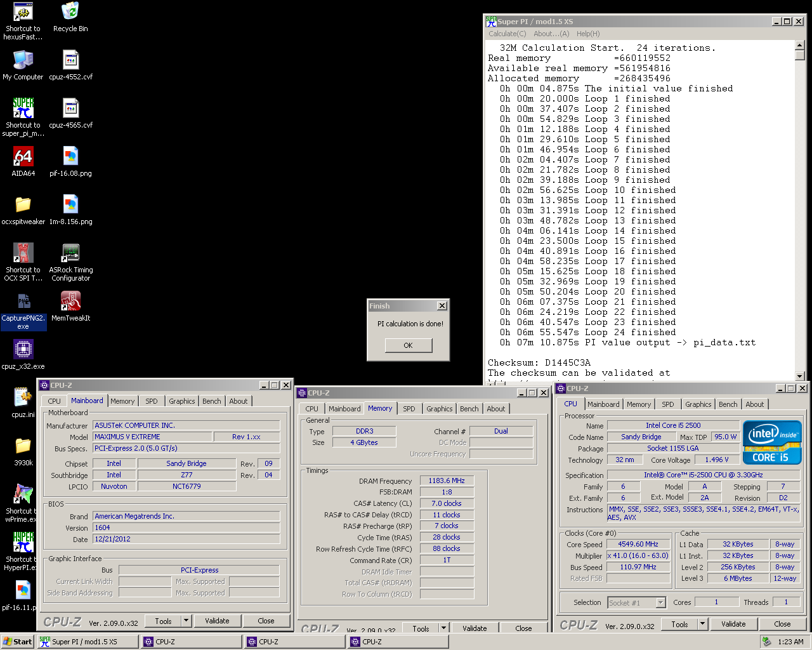
Task: Switch to third CPU-Z taskbar button
Action: 397,642
